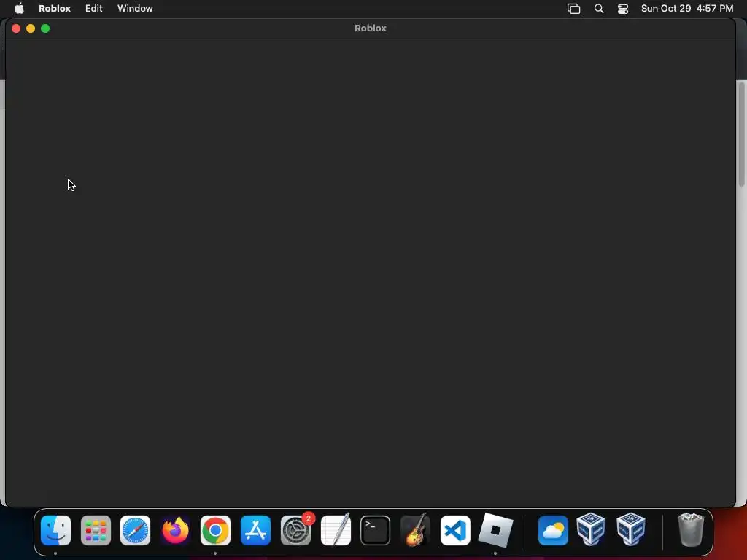Viewport: 747px width, 560px height.
Task: Open the Weather app from the Dock
Action: [x=553, y=530]
